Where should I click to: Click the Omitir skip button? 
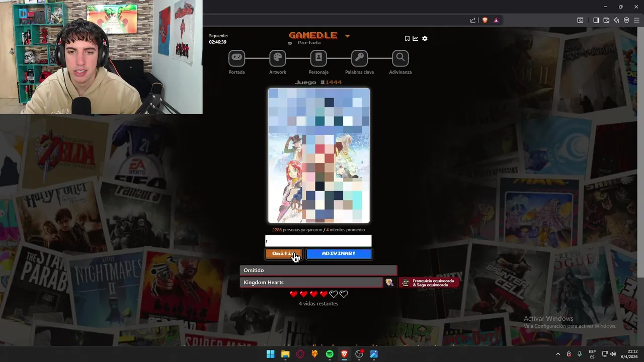[x=284, y=254]
